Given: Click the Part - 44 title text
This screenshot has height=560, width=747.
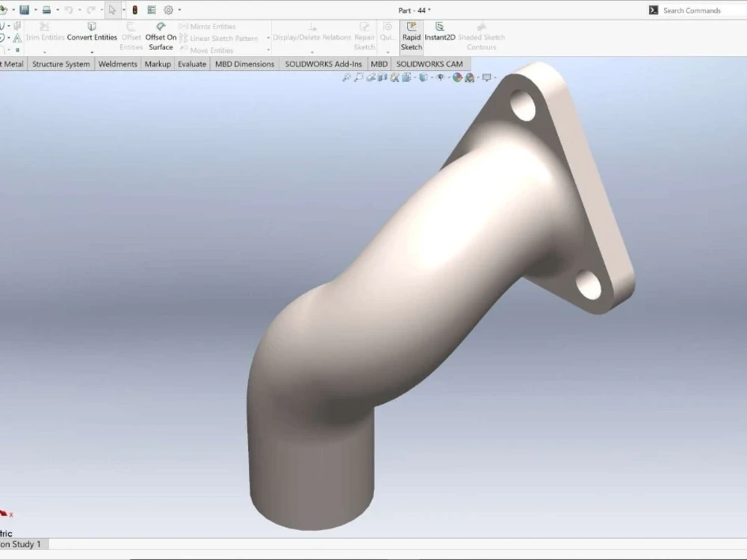Looking at the screenshot, I should [414, 10].
